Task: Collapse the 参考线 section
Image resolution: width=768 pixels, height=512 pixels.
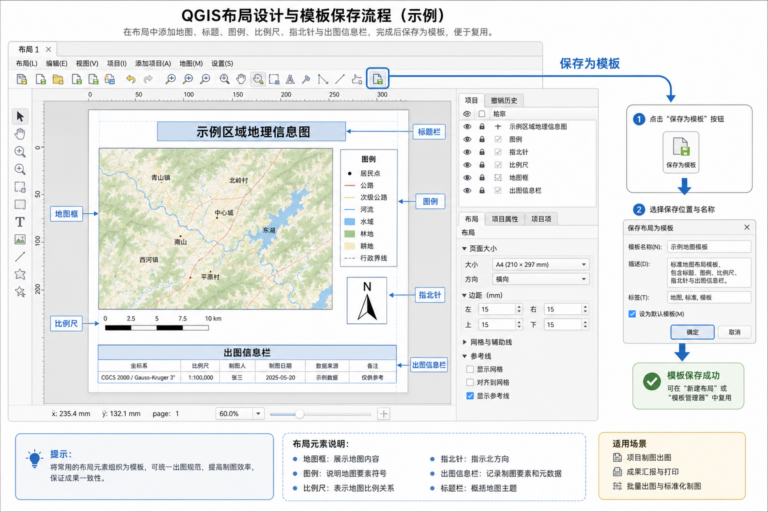Action: pos(464,356)
